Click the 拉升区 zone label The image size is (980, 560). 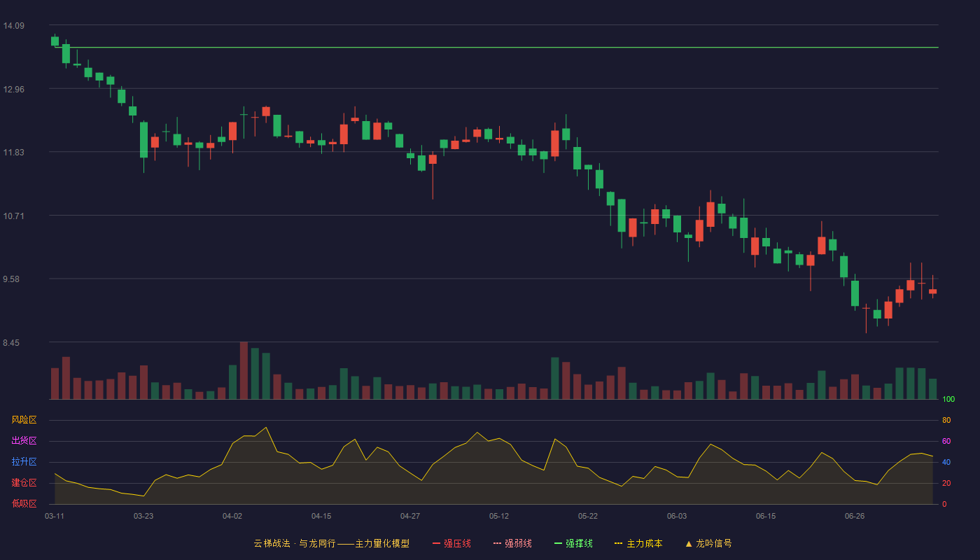coord(24,462)
